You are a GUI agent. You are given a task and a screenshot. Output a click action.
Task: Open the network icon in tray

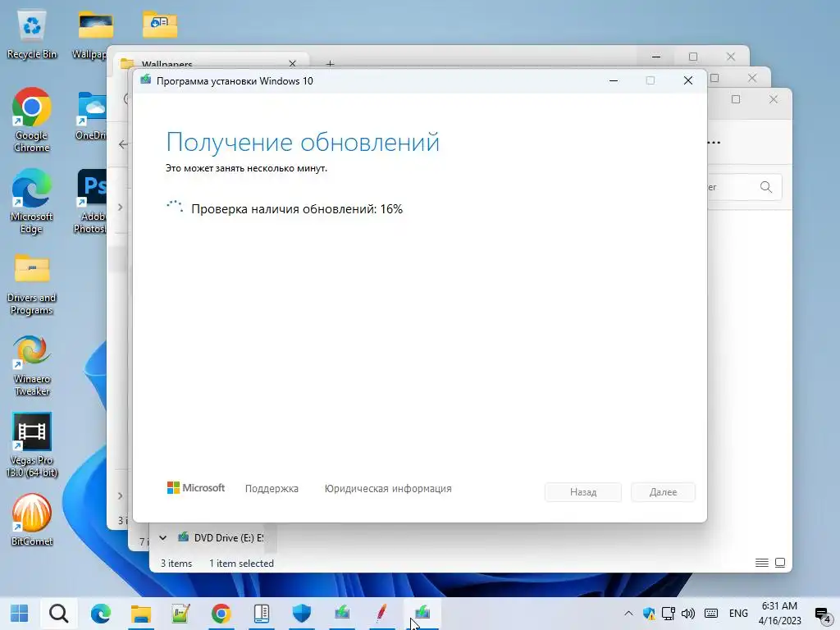pos(668,614)
